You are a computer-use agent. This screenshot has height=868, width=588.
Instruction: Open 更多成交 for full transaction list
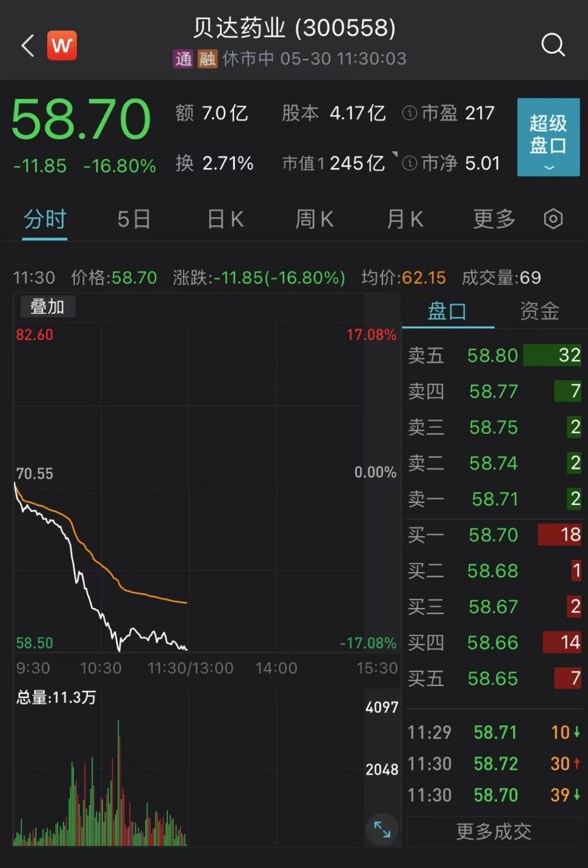(493, 831)
